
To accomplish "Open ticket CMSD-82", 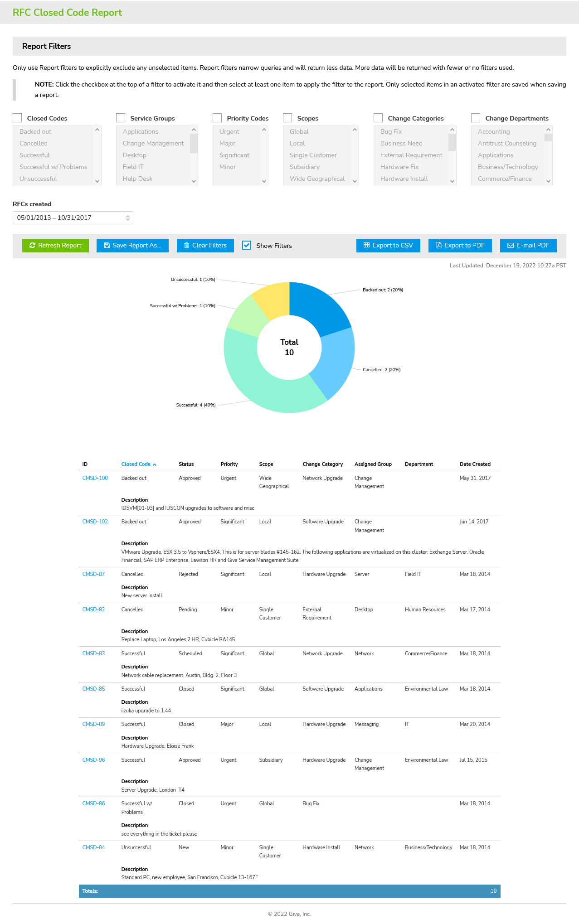I will (x=93, y=610).
